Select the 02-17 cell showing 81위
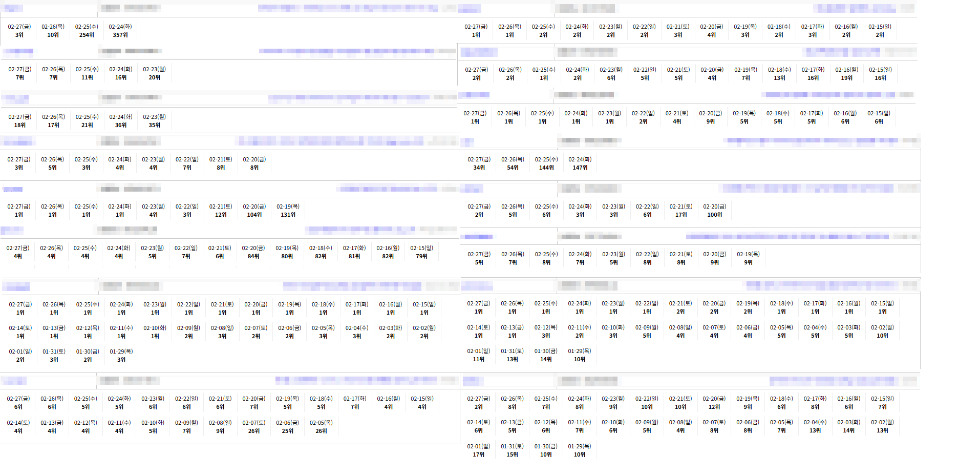Image resolution: width=980 pixels, height=476 pixels. pos(354,252)
